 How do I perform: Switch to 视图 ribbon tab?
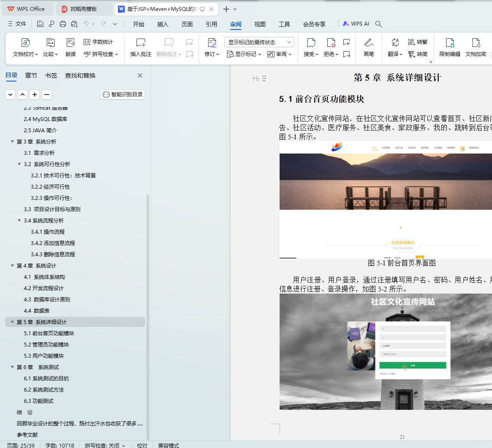point(260,24)
